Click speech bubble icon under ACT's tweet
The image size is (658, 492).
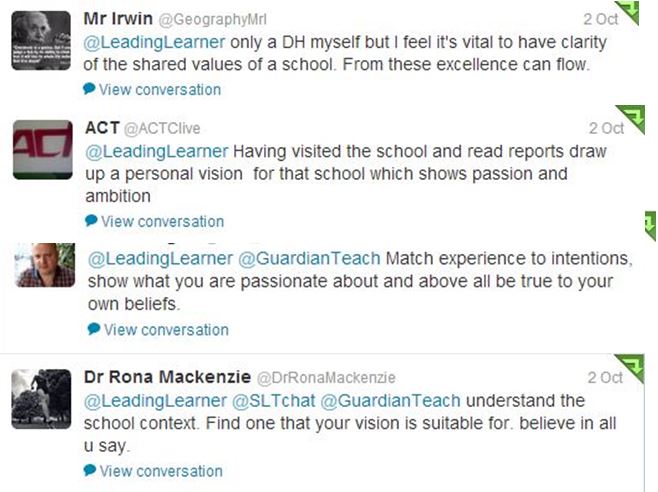tap(92, 220)
